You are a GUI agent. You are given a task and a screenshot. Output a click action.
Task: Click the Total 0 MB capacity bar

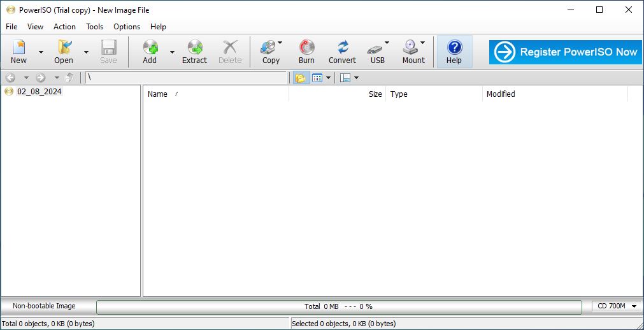(x=339, y=306)
